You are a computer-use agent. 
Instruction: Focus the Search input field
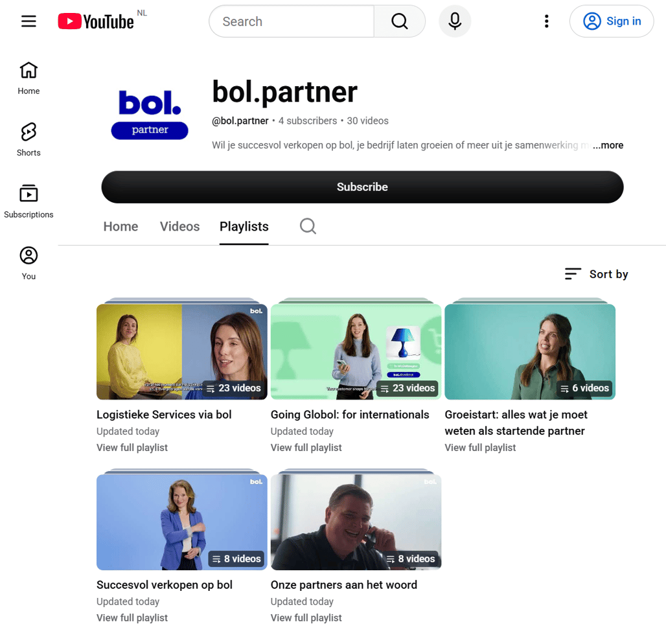[x=292, y=21]
